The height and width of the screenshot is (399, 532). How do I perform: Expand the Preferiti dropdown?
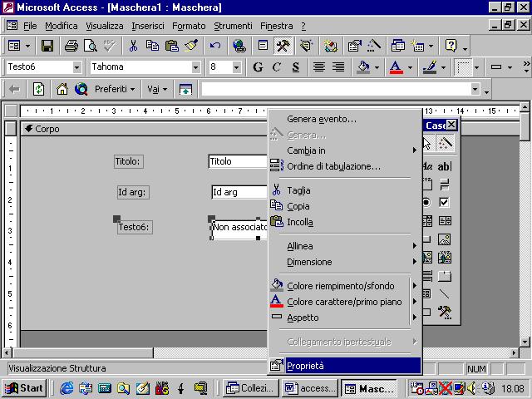click(115, 90)
